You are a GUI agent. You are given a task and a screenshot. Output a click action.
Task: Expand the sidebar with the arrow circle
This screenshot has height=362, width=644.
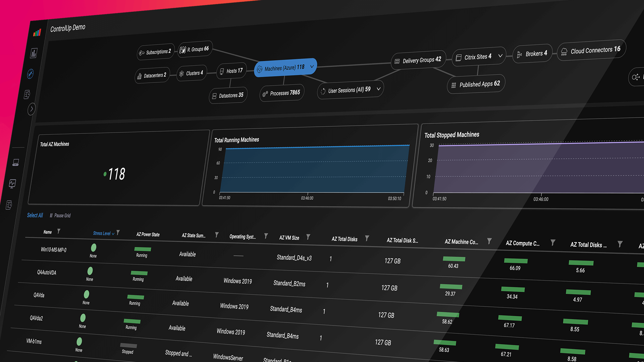tap(32, 109)
